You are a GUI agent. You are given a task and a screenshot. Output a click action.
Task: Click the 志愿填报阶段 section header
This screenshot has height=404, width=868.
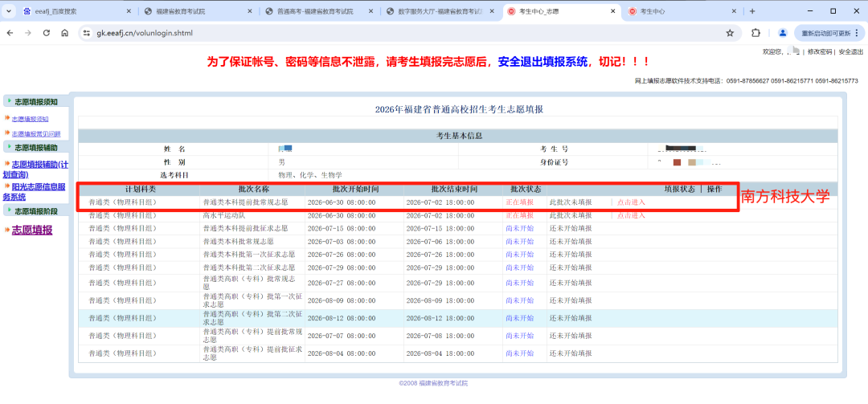(36, 211)
